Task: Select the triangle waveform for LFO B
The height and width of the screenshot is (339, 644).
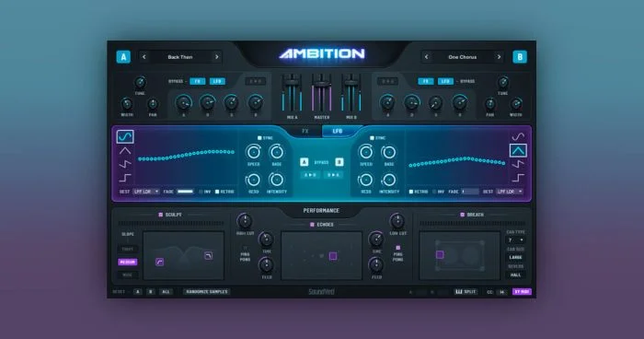Action: (518, 150)
